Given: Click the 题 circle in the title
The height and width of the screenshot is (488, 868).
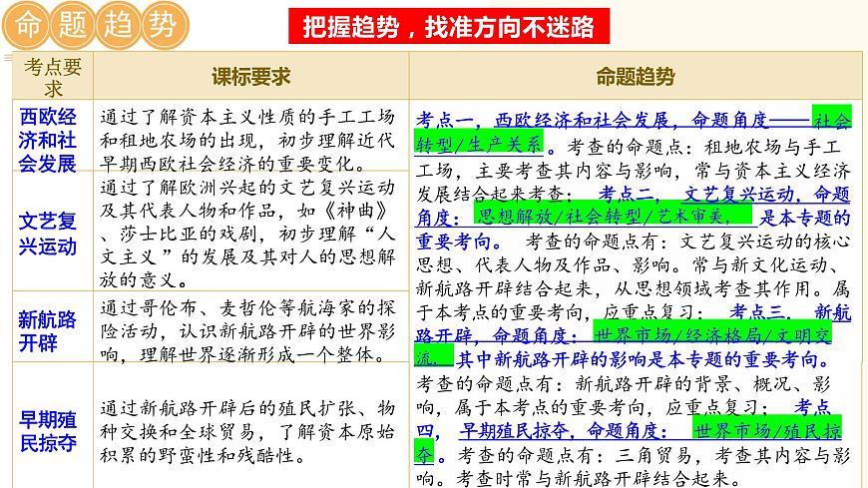Looking at the screenshot, I should [x=73, y=26].
